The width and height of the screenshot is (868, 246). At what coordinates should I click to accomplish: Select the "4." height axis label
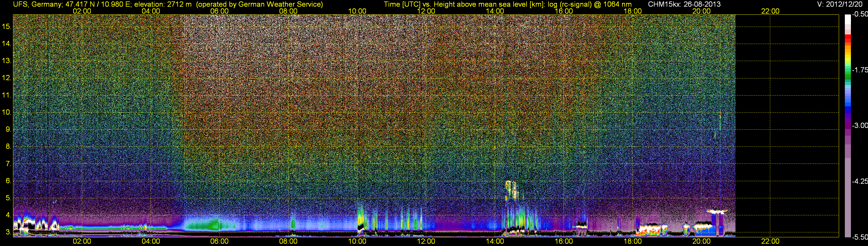tap(8, 215)
